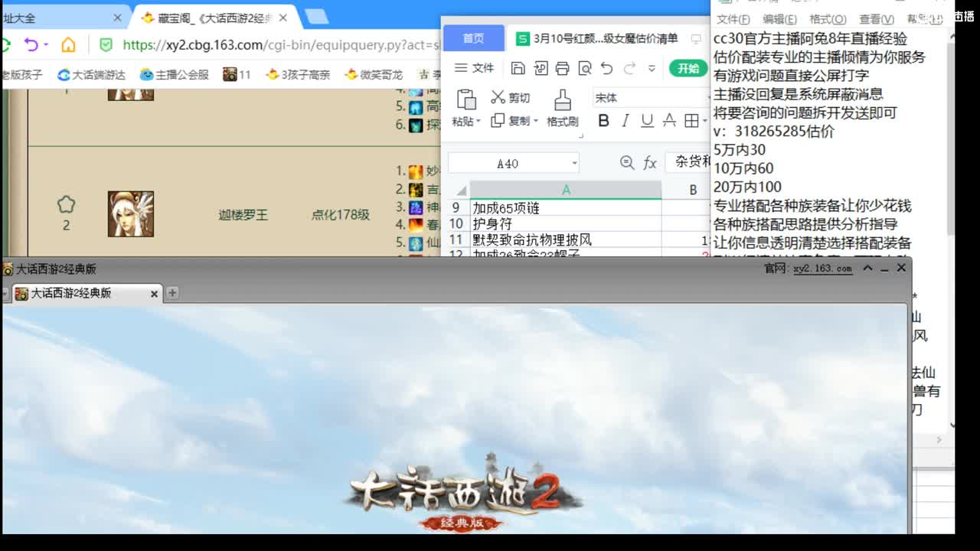Open 查看(V) menu in Notepad
Viewport: 980px width, 551px height.
tap(877, 20)
